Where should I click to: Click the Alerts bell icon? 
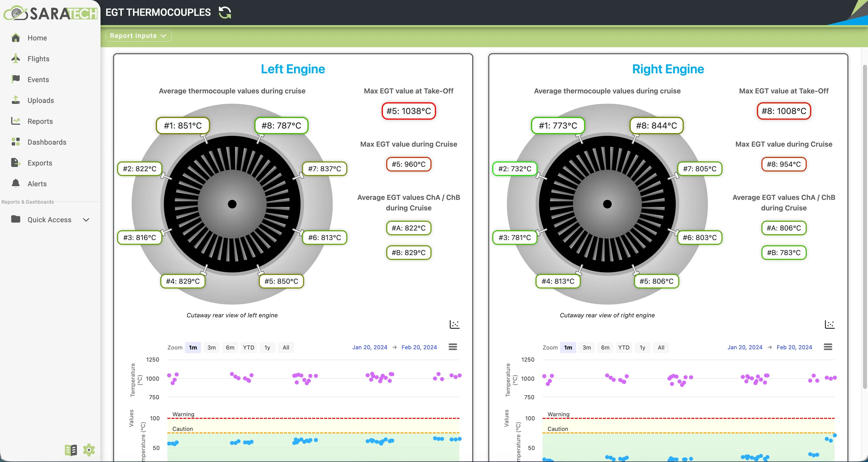pyautogui.click(x=16, y=184)
